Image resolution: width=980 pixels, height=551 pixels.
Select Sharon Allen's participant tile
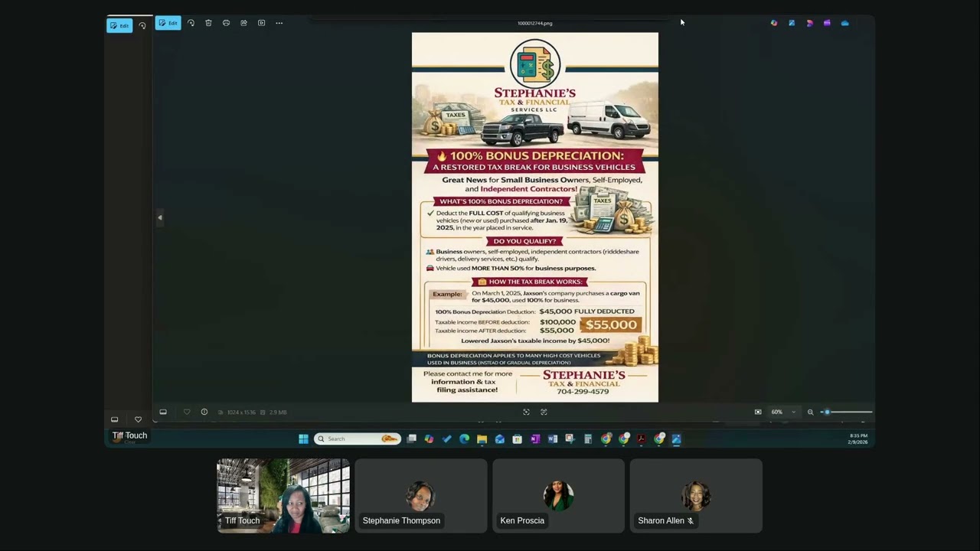pyautogui.click(x=696, y=496)
